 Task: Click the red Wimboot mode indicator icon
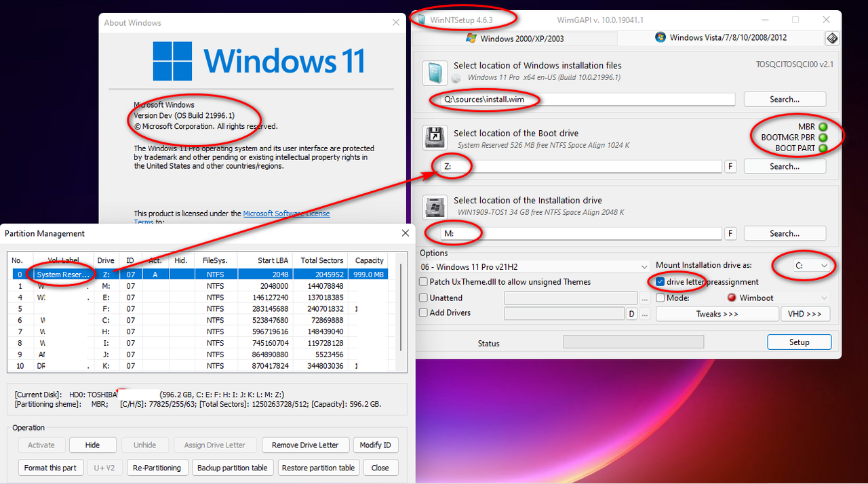click(731, 298)
